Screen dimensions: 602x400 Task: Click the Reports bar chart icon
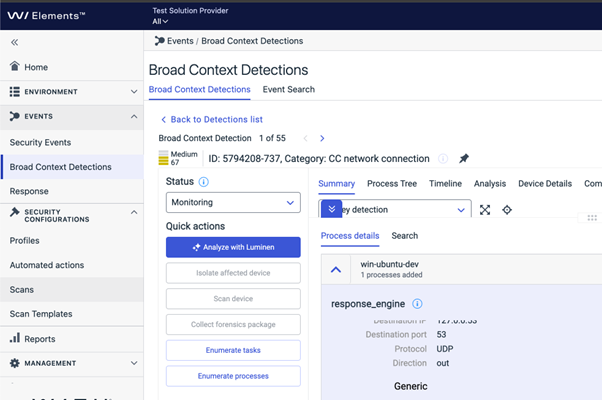click(x=15, y=338)
